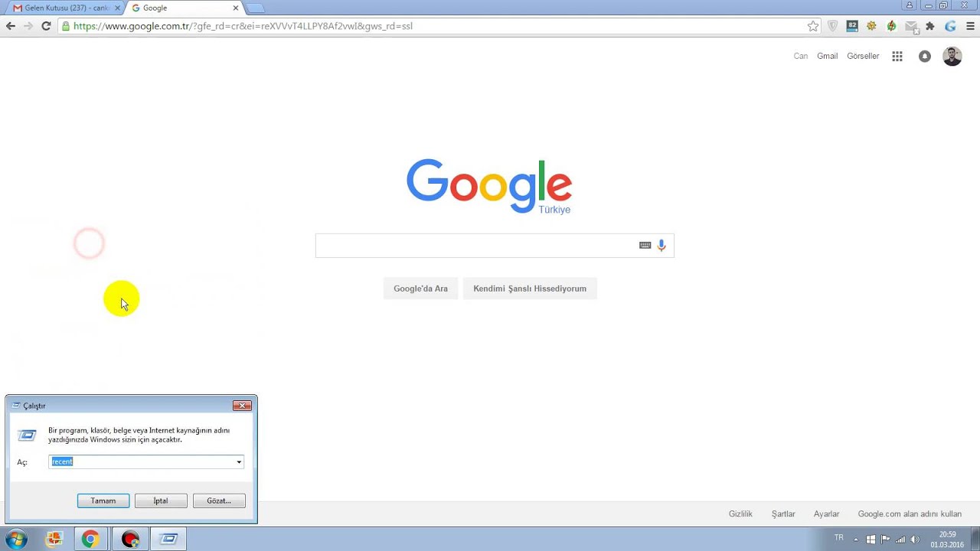This screenshot has height=551, width=980.
Task: Open the Şartlar footer link
Action: point(783,514)
